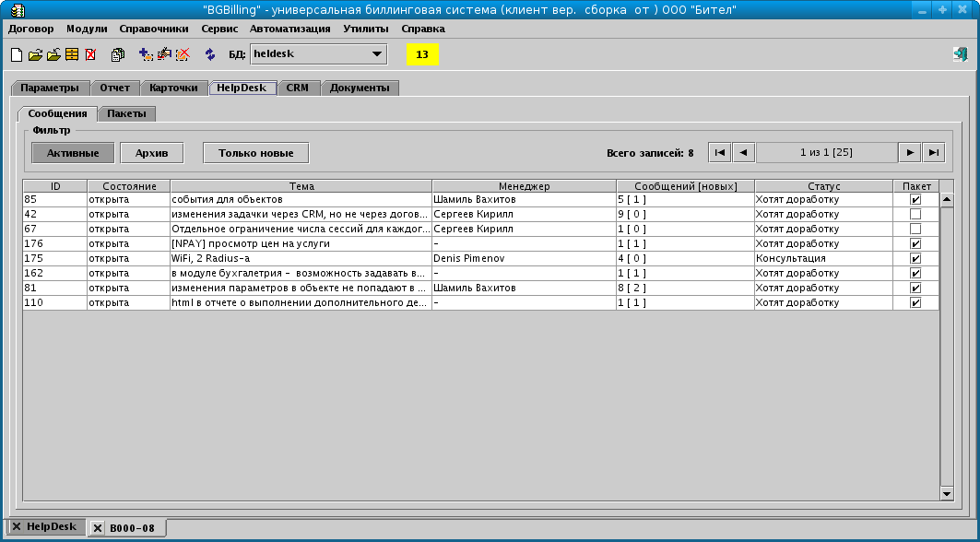Open the card catalog drawer icon
The height and width of the screenshot is (542, 980).
click(71, 54)
